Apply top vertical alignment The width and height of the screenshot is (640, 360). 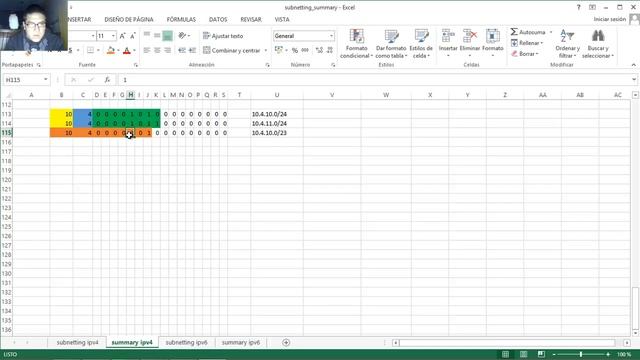point(147,36)
